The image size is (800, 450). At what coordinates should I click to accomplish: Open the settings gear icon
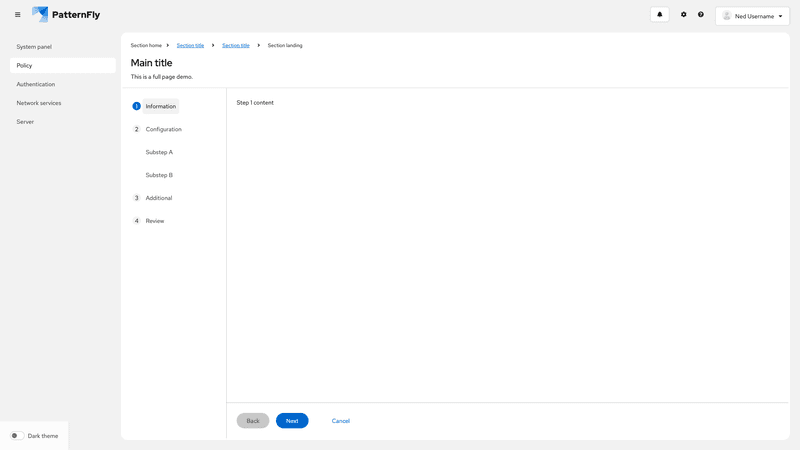click(684, 15)
